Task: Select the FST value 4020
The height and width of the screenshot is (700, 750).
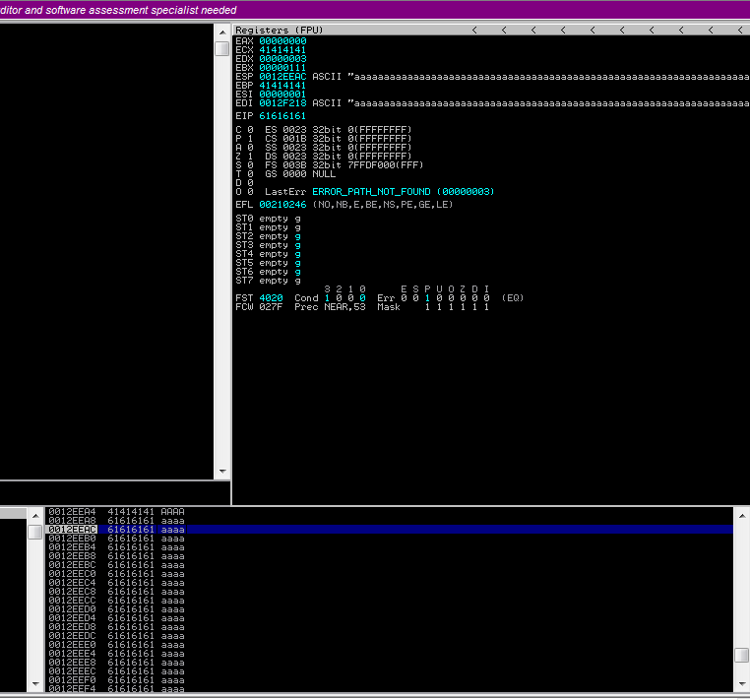Action: [x=271, y=297]
